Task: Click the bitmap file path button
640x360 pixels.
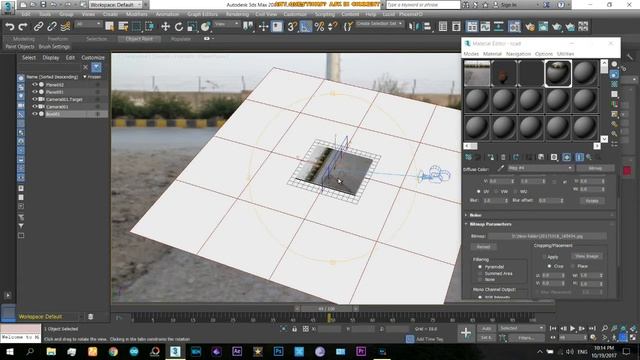Action: coord(547,236)
